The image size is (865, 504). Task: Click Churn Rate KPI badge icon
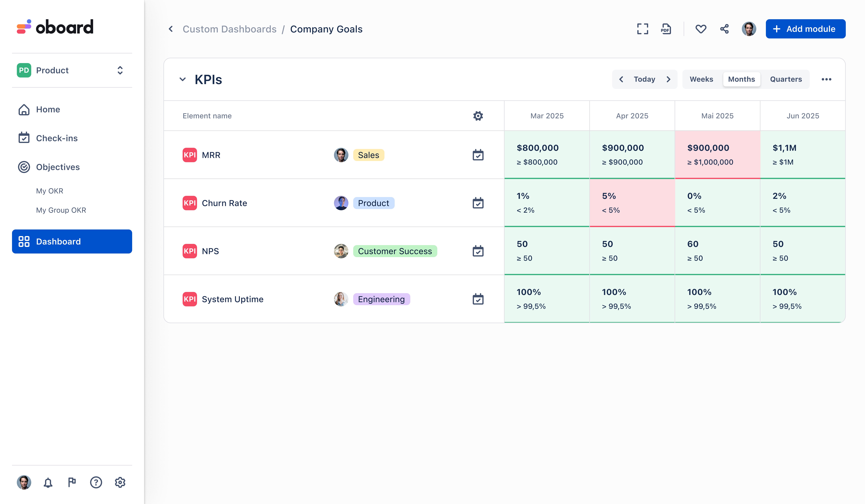[x=190, y=203]
